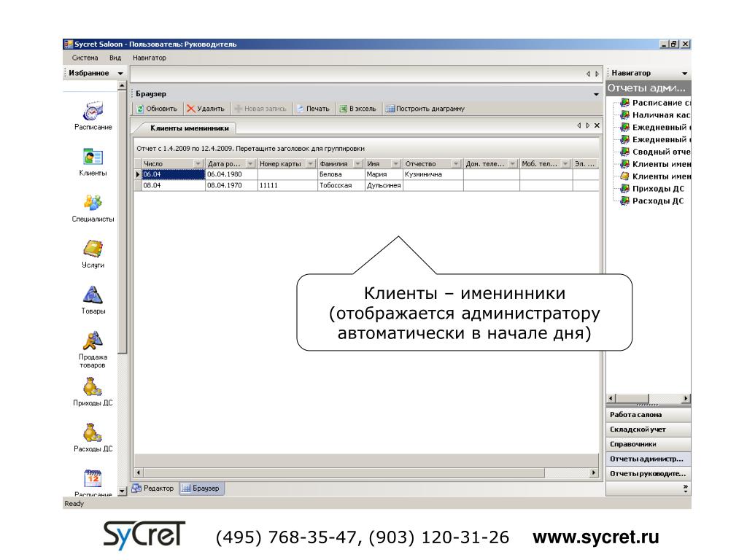Select the row selector arrow for 06.04
Viewport: 747px width, 560px height.
point(138,174)
